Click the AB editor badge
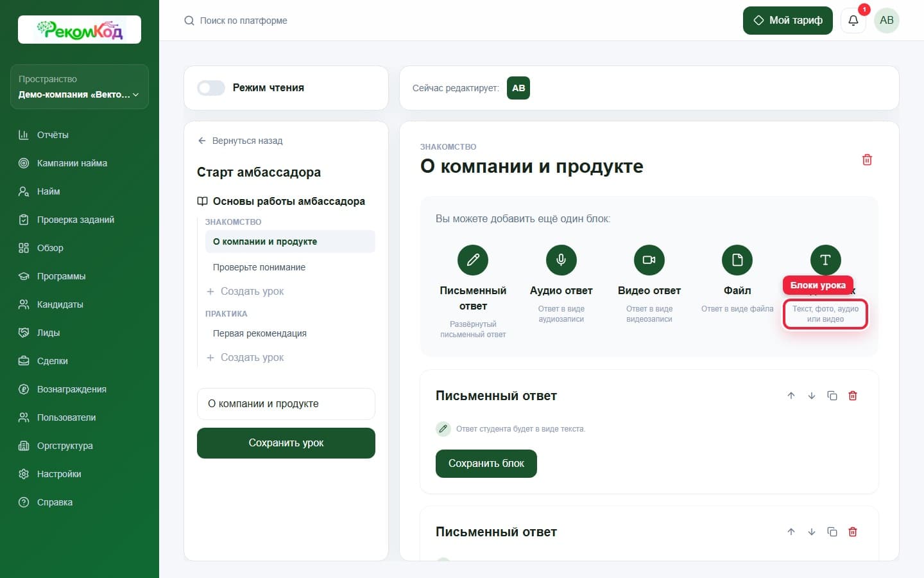 point(518,88)
